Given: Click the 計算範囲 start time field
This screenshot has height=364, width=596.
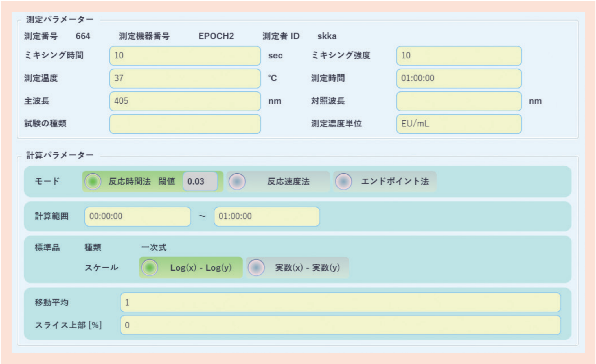Looking at the screenshot, I should (137, 216).
